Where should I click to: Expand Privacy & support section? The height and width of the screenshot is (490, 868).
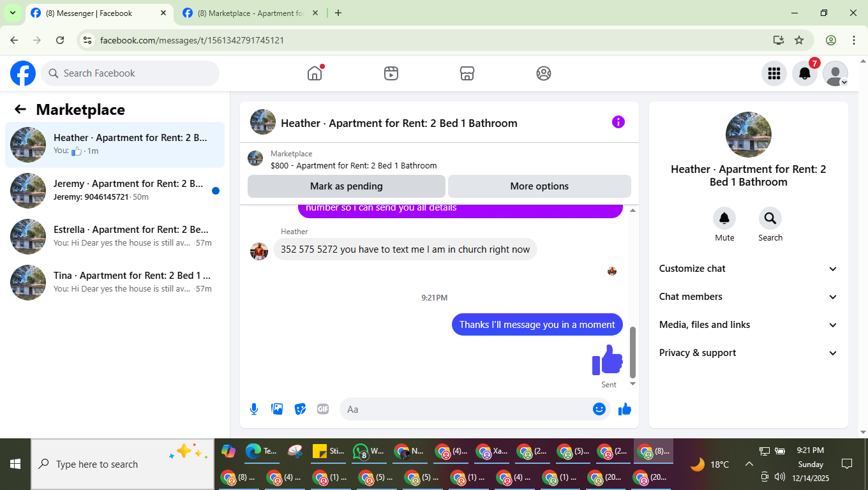[748, 353]
